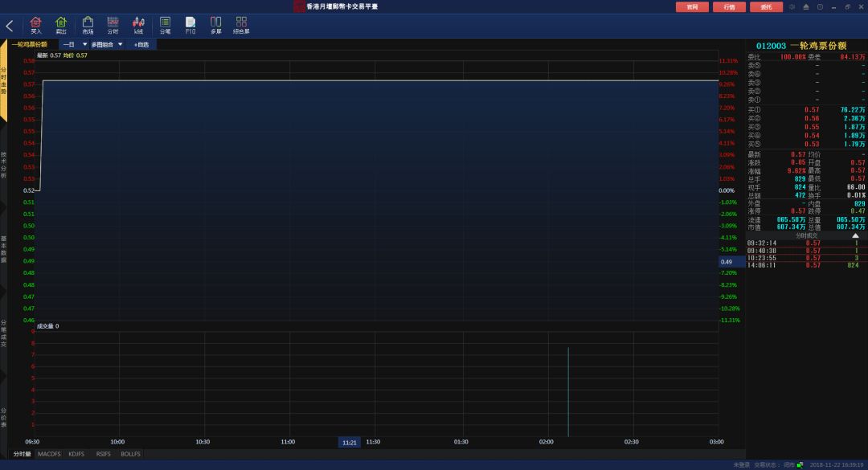
Task: Open 综合屏 composite screen grid icon
Action: (241, 25)
